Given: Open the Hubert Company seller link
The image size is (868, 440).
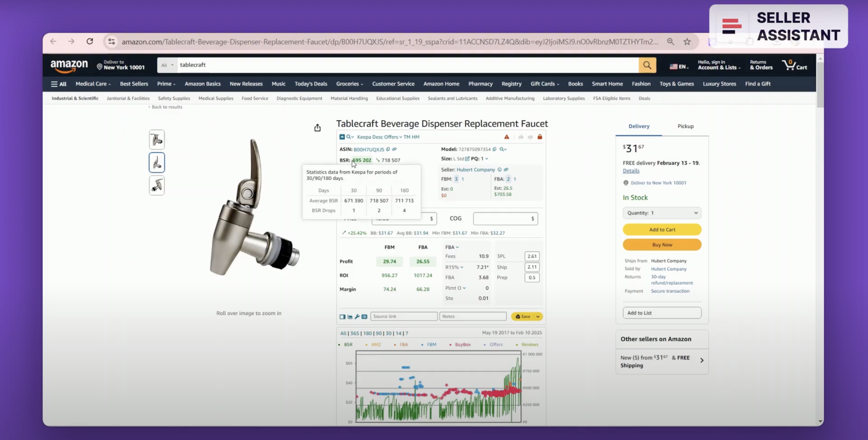Looking at the screenshot, I should point(475,169).
